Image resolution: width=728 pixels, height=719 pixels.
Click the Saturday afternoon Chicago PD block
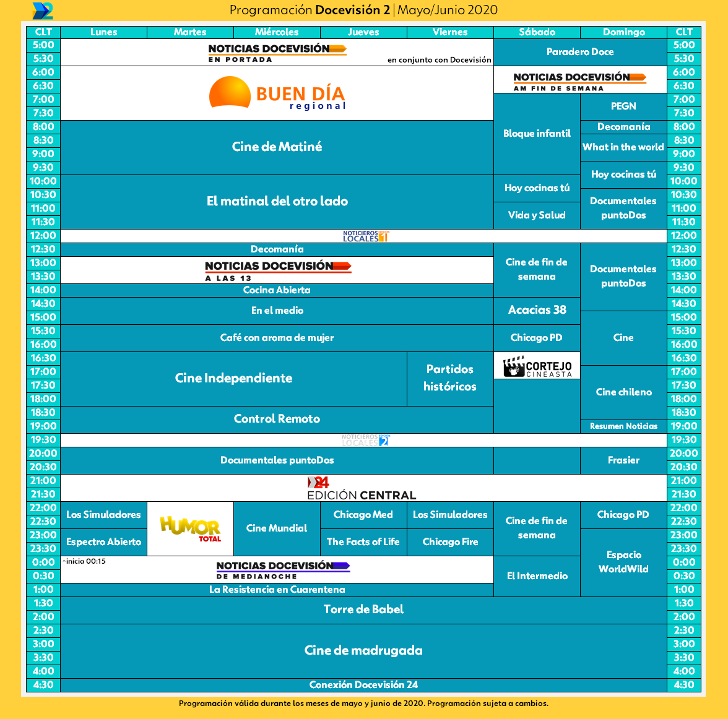pos(537,338)
